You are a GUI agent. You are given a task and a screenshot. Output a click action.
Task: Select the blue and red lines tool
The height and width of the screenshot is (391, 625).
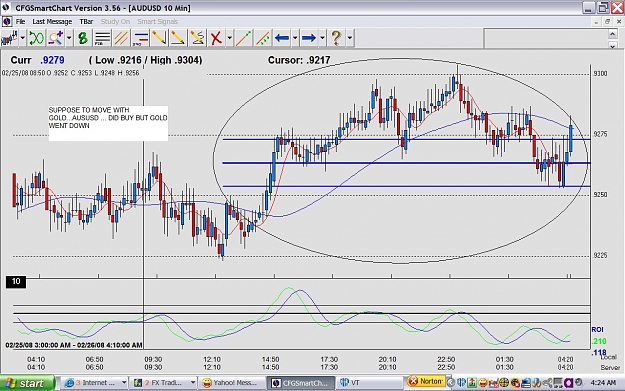tap(140, 38)
